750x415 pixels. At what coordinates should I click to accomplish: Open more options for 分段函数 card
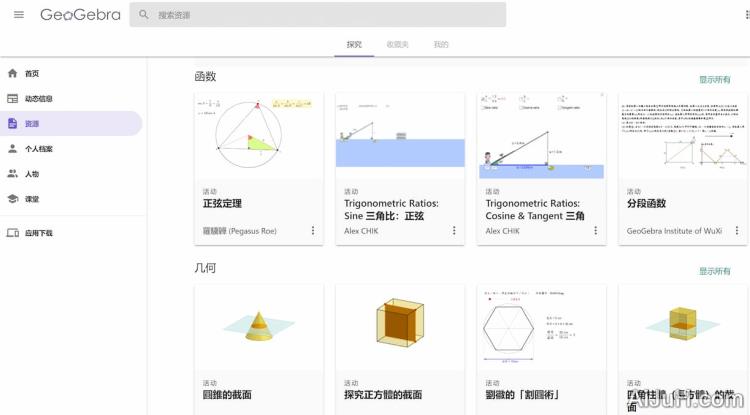point(737,230)
